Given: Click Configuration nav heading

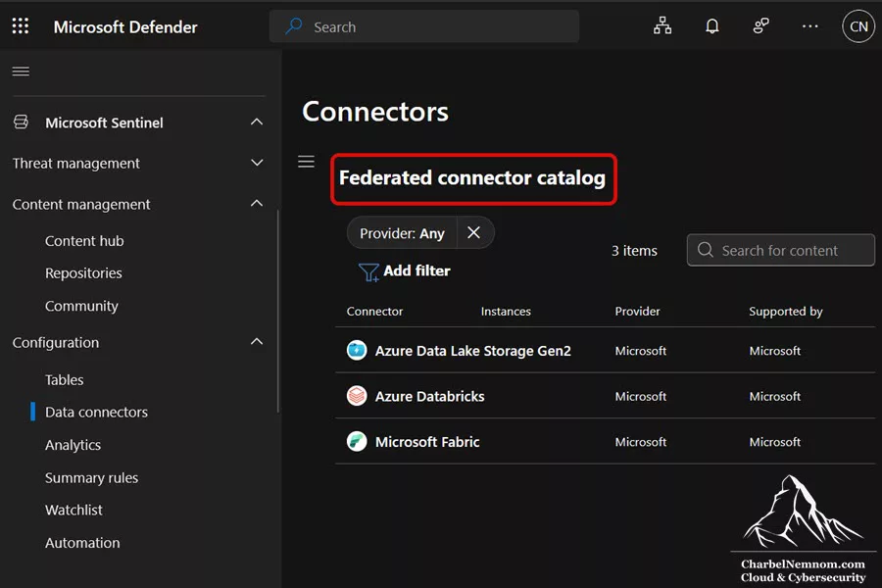Looking at the screenshot, I should (56, 342).
